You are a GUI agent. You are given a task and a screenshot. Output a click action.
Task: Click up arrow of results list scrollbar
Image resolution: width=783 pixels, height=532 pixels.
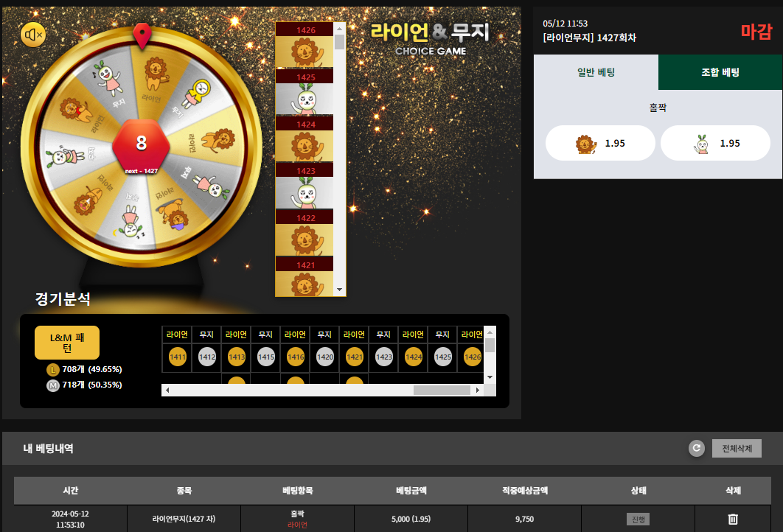click(x=340, y=29)
